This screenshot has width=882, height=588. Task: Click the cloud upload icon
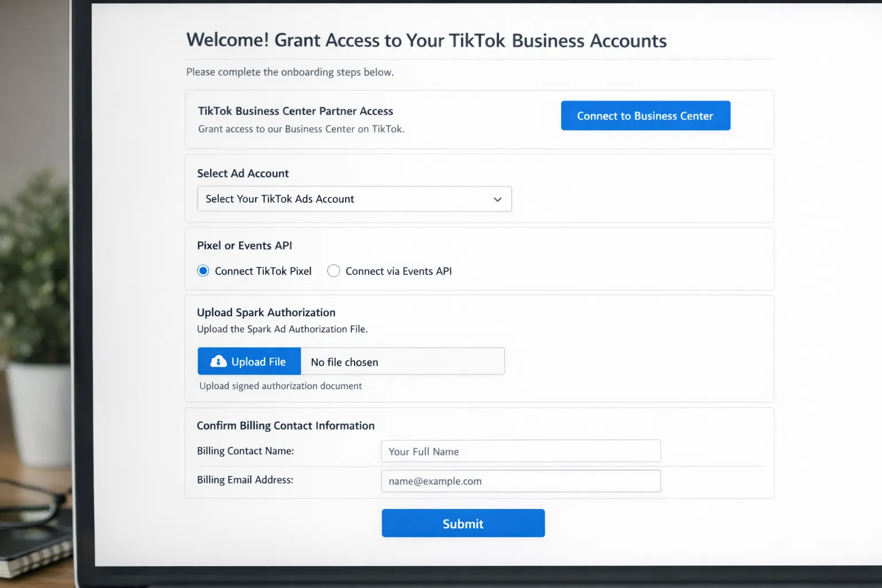(218, 362)
